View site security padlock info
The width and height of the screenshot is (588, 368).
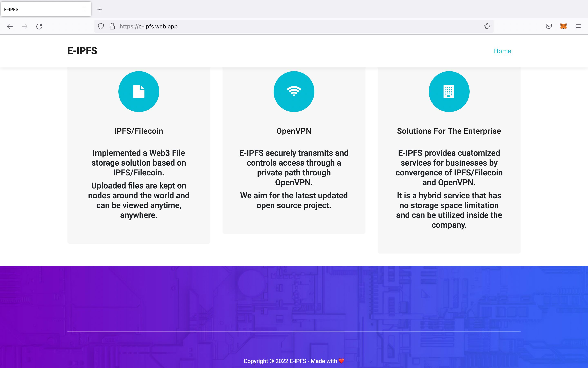(112, 26)
